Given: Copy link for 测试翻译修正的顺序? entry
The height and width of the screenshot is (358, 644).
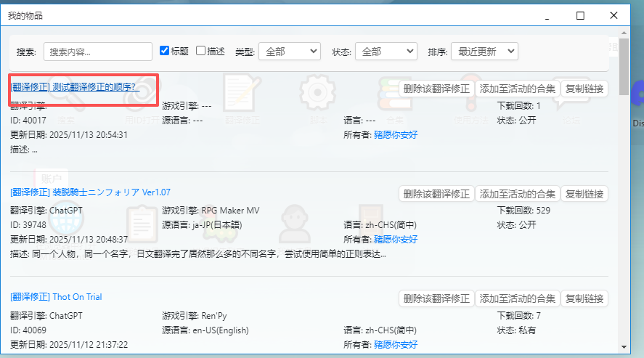Looking at the screenshot, I should click(x=584, y=89).
